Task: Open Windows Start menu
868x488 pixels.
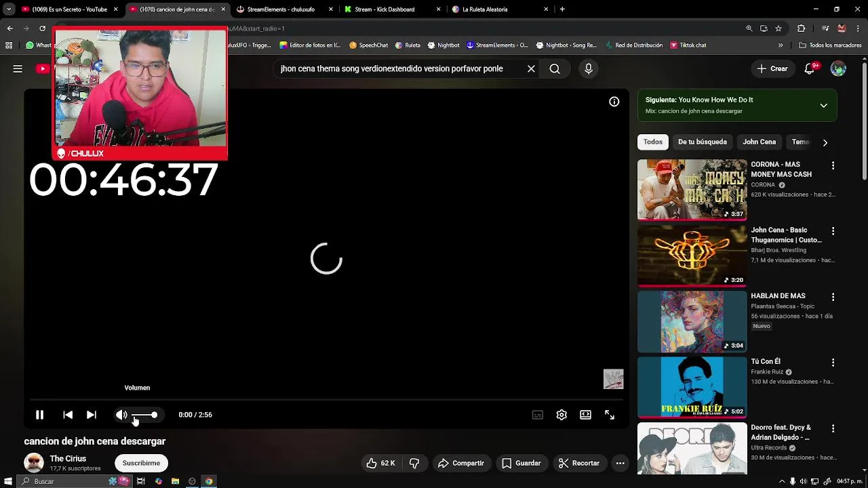Action: click(x=8, y=481)
